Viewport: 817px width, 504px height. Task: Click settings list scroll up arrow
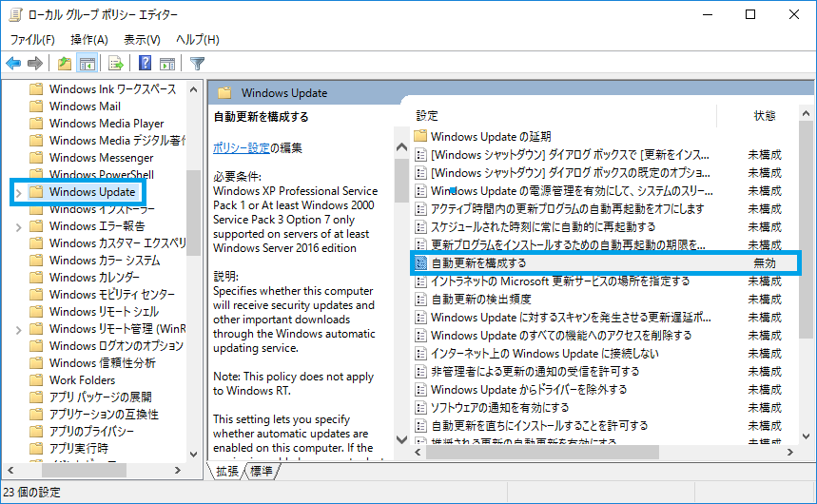coord(806,113)
